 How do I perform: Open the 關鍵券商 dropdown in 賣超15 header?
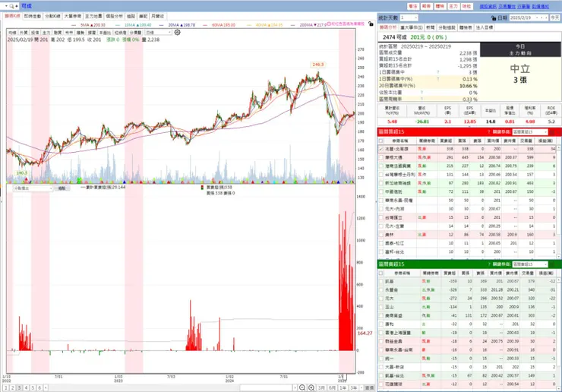(x=530, y=264)
